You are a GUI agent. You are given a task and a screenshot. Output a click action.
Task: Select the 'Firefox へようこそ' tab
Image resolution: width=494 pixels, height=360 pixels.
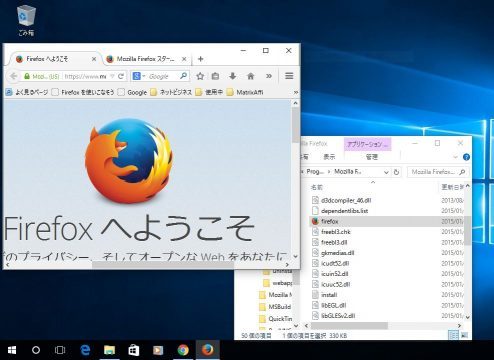coord(55,59)
